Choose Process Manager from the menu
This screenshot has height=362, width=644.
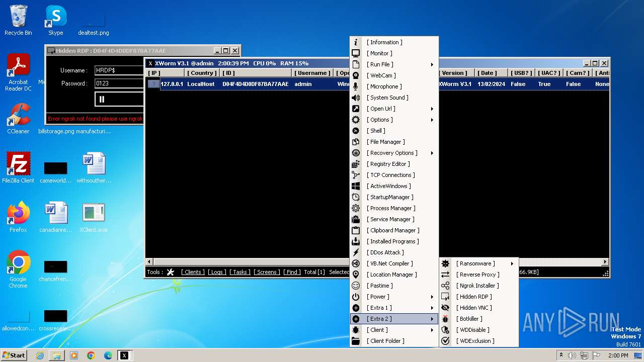(x=394, y=208)
